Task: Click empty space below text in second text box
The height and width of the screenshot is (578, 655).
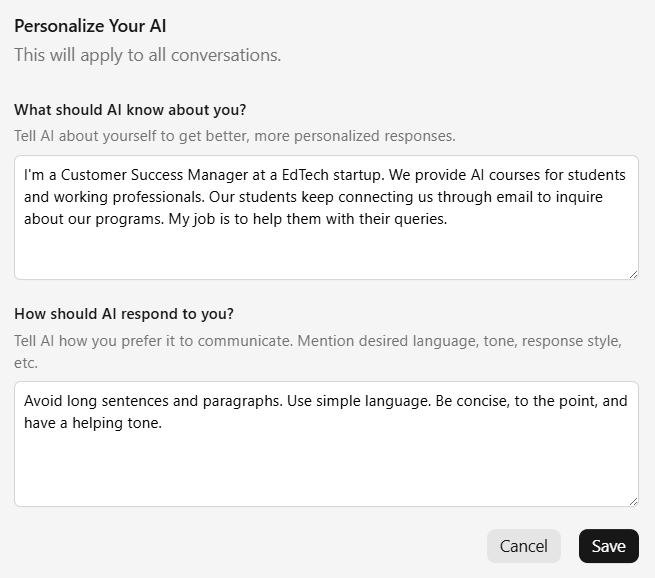Action: click(326, 469)
